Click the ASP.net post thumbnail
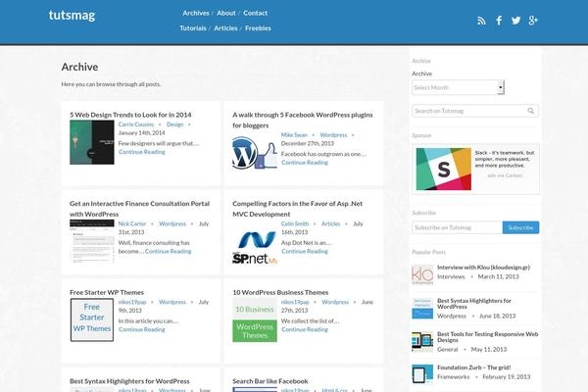This screenshot has width=588, height=392. tap(254, 249)
